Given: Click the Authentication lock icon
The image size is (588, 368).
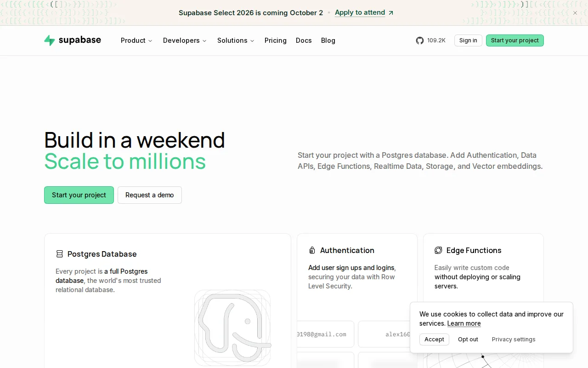Looking at the screenshot, I should 312,250.
